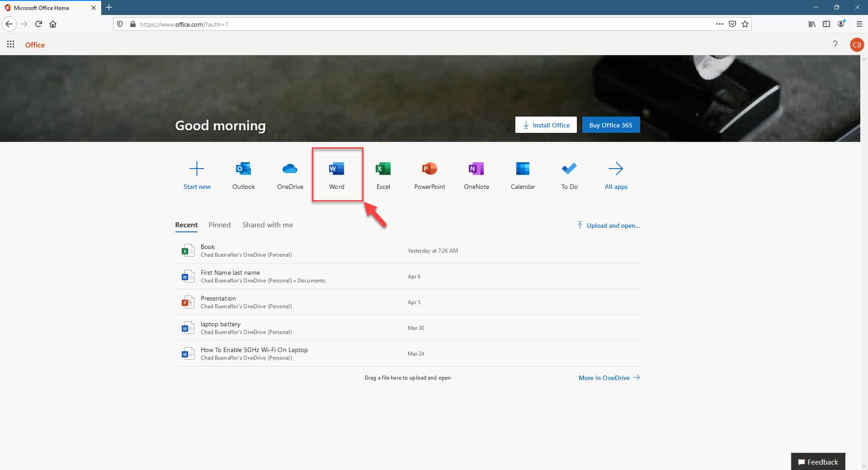Screen dimensions: 868x470
Task: Open the Firefox hamburger menu
Action: click(x=859, y=24)
